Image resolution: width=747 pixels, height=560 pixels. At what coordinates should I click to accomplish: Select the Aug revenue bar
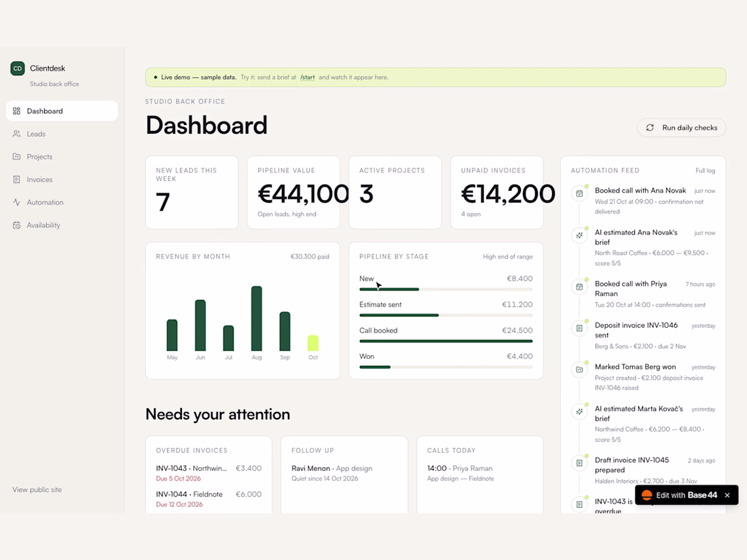click(256, 318)
